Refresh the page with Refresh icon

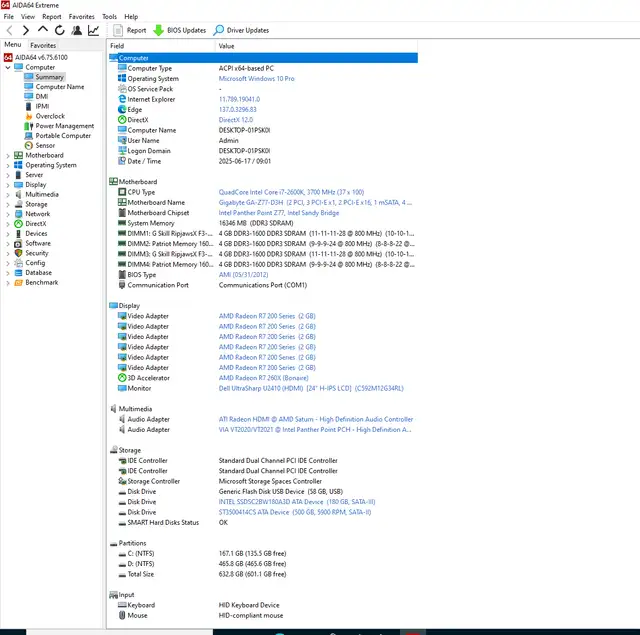(60, 30)
